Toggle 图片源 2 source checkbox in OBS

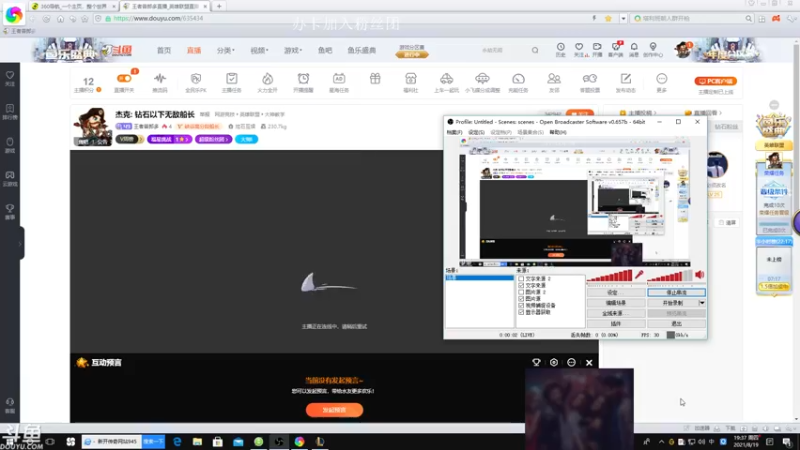tap(521, 292)
